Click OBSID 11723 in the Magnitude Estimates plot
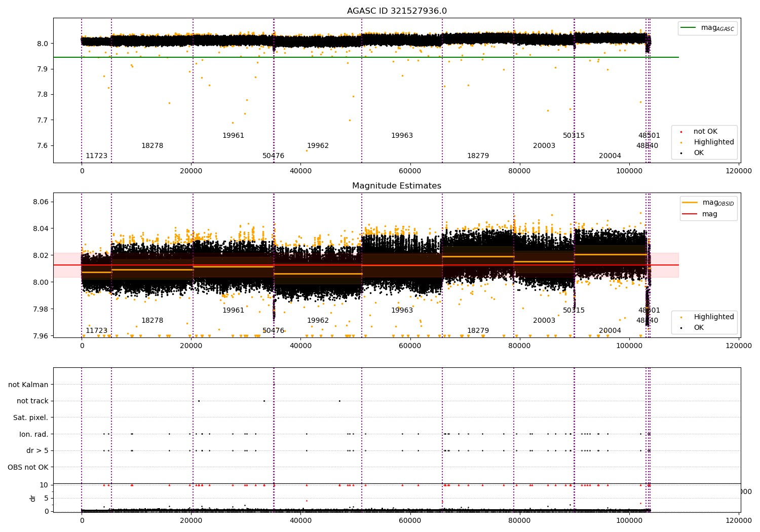 pyautogui.click(x=96, y=331)
